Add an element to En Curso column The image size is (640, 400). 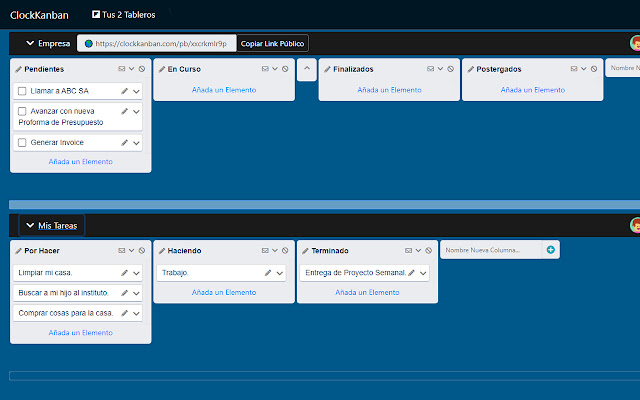coord(224,90)
